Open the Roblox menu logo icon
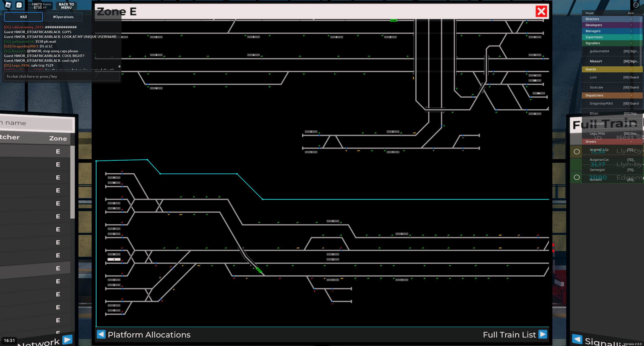 (8, 5)
